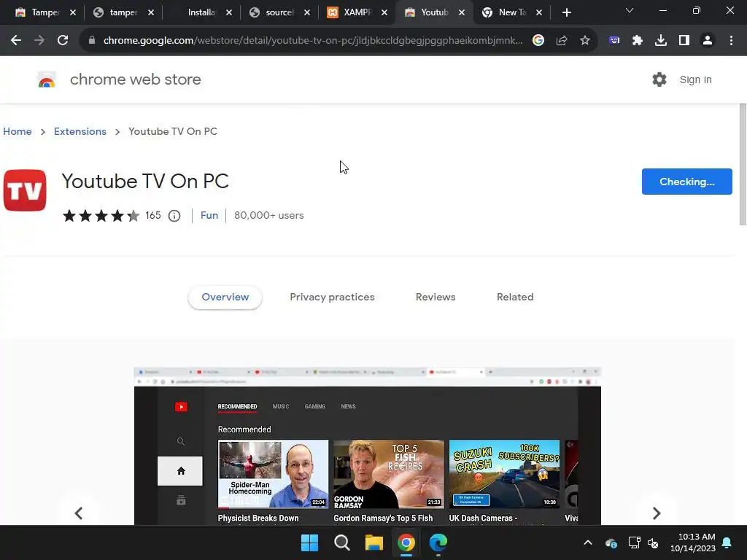Image resolution: width=747 pixels, height=560 pixels.
Task: Close the XAMPP tab
Action: 384,12
